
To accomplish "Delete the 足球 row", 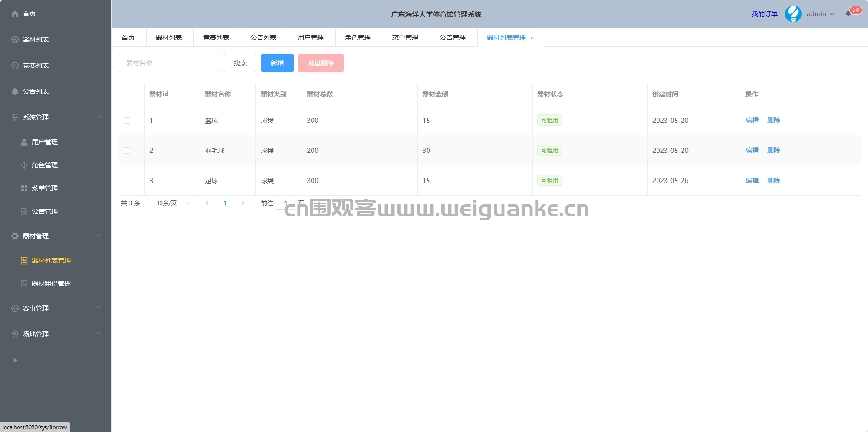I will (x=774, y=180).
